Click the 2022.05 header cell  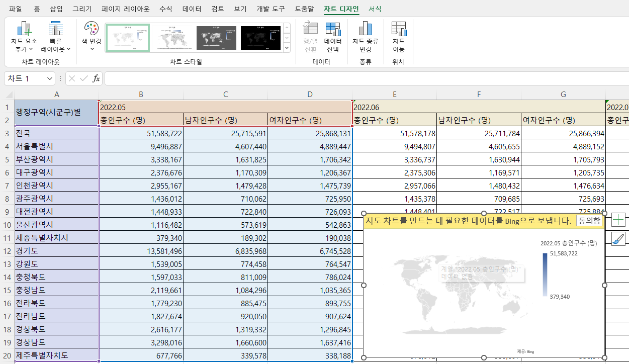pyautogui.click(x=226, y=107)
